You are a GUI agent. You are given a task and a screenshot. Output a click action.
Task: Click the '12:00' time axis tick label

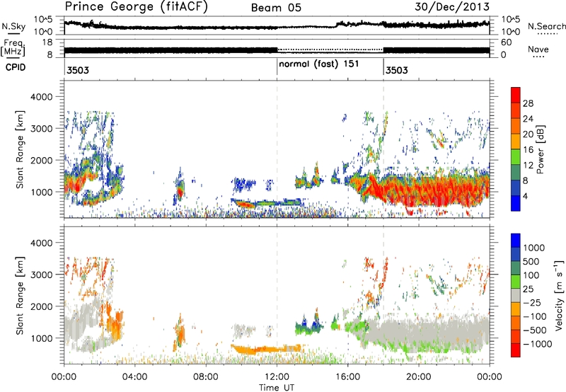tap(277, 377)
